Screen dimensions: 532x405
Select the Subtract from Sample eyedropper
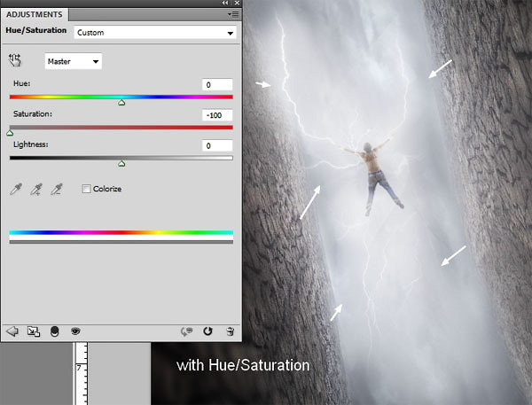tap(57, 190)
